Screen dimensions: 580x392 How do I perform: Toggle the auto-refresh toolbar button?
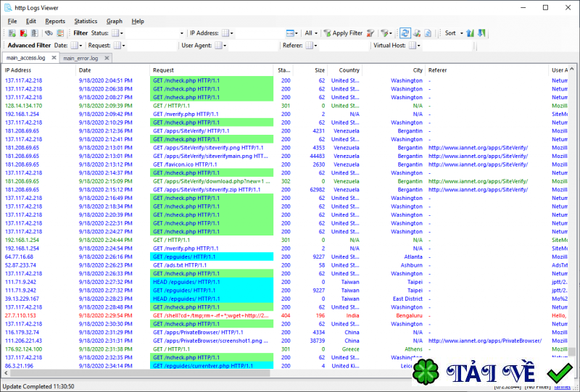click(405, 33)
